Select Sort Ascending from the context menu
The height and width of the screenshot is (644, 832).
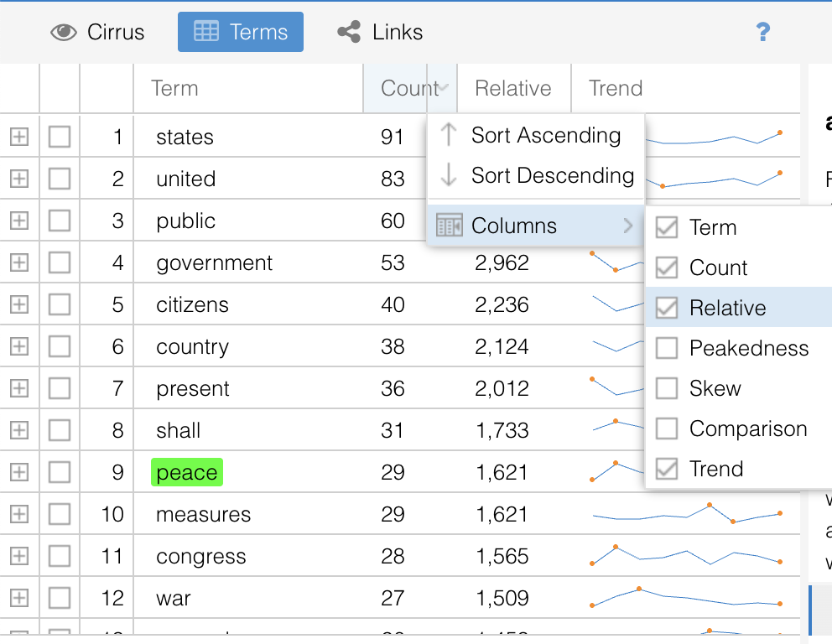pyautogui.click(x=545, y=135)
